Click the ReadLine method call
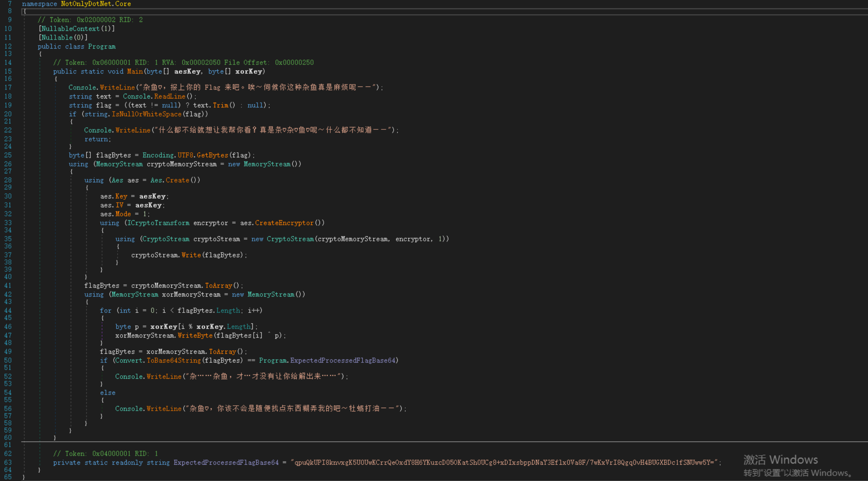Viewport: 868px width, 481px height. coord(170,97)
